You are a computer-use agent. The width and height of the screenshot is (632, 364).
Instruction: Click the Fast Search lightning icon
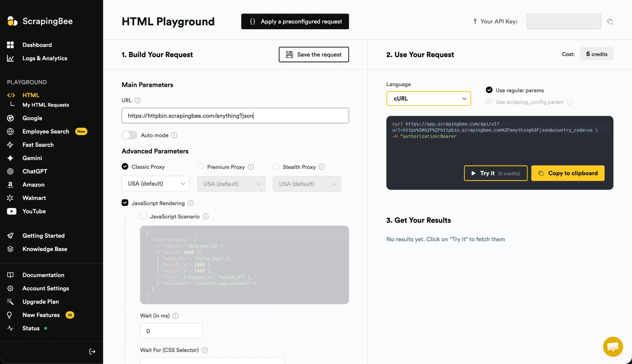10,145
